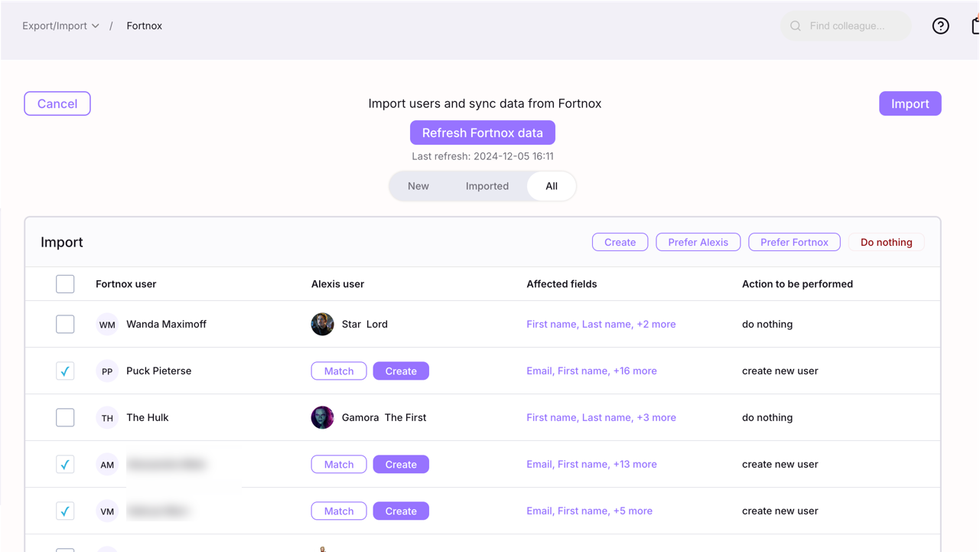
Task: Click the name Puck Pieterse
Action: 159,371
